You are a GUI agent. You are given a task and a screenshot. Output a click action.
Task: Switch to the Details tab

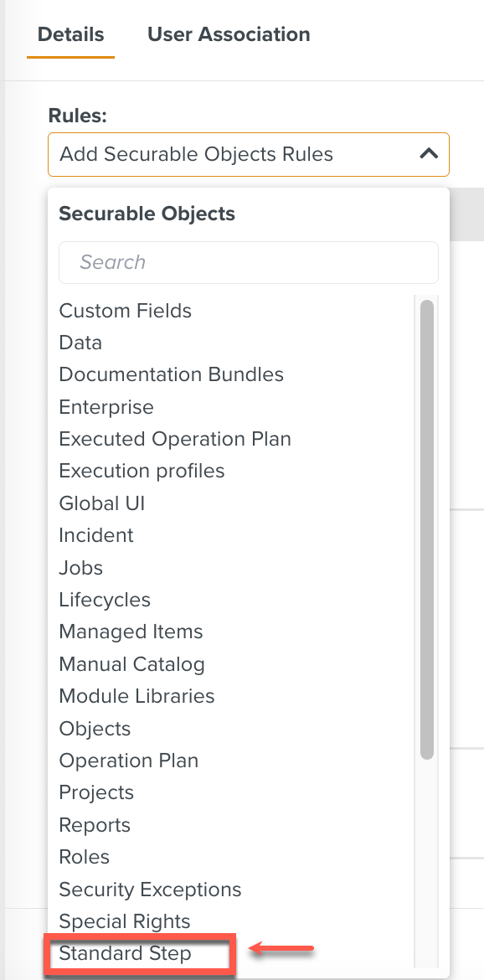pos(70,34)
